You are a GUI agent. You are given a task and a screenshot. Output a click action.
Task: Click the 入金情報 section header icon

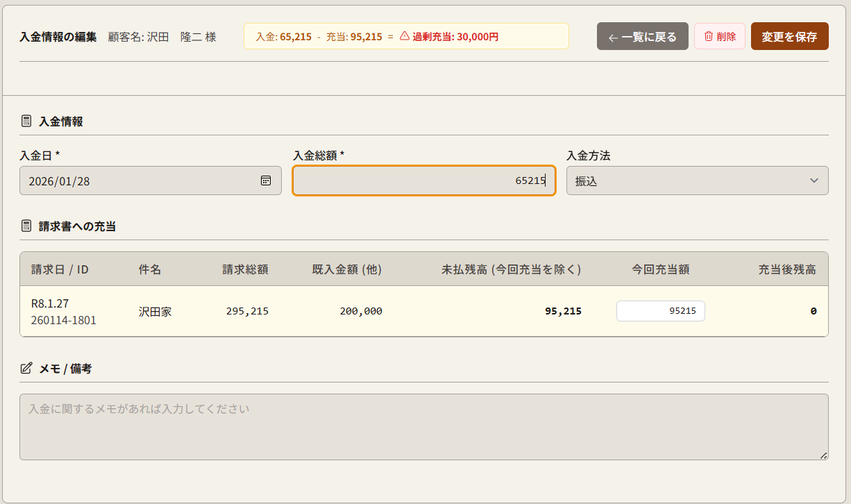[x=26, y=121]
